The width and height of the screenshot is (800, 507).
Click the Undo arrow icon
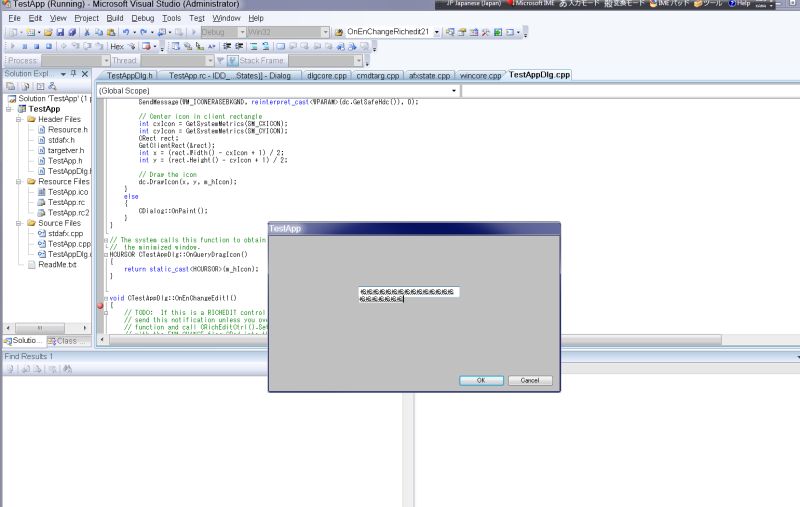[x=126, y=32]
